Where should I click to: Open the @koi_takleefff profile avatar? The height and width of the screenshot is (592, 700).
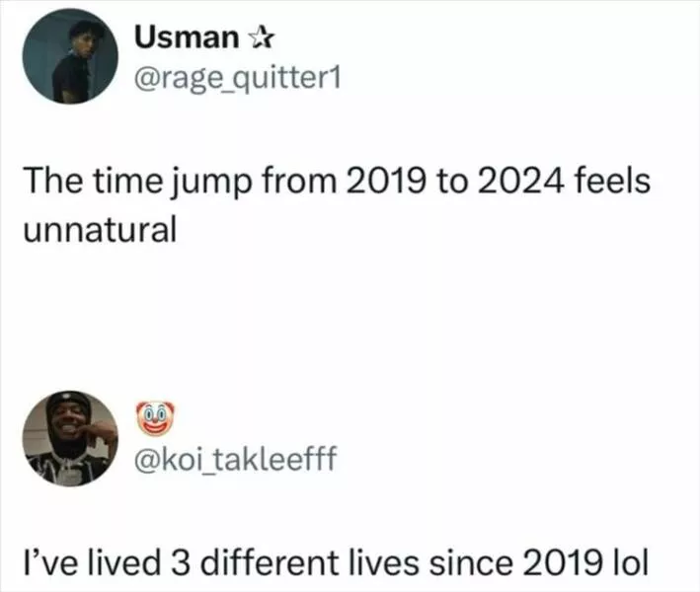point(69,440)
